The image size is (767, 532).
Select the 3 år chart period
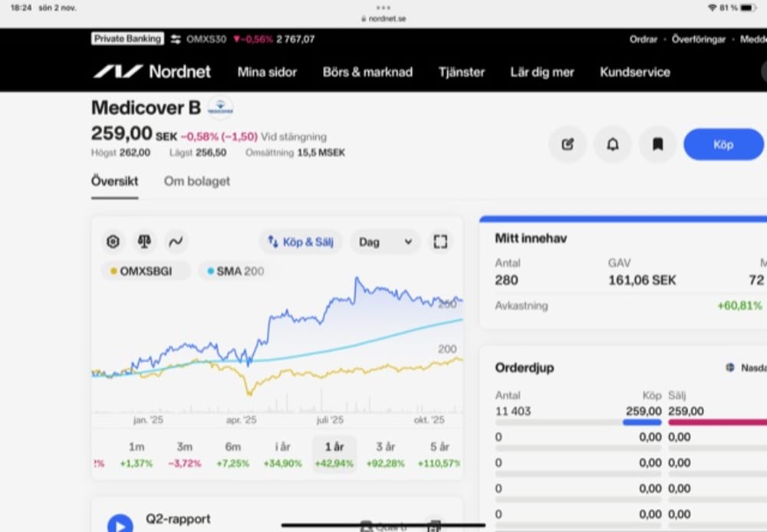(386, 455)
